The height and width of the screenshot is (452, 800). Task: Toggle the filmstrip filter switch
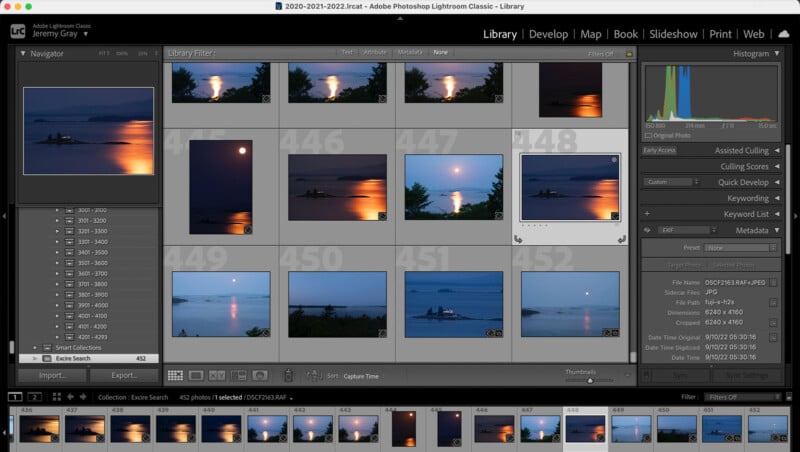[789, 397]
